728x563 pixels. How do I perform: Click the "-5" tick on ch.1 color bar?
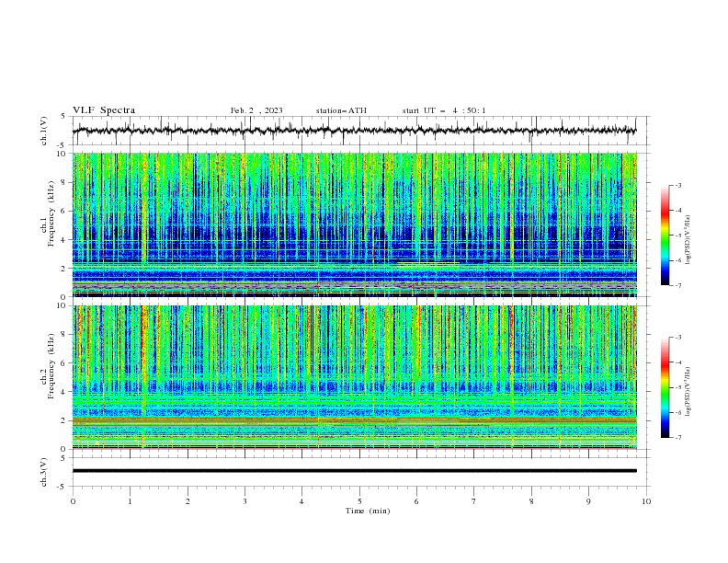point(678,236)
